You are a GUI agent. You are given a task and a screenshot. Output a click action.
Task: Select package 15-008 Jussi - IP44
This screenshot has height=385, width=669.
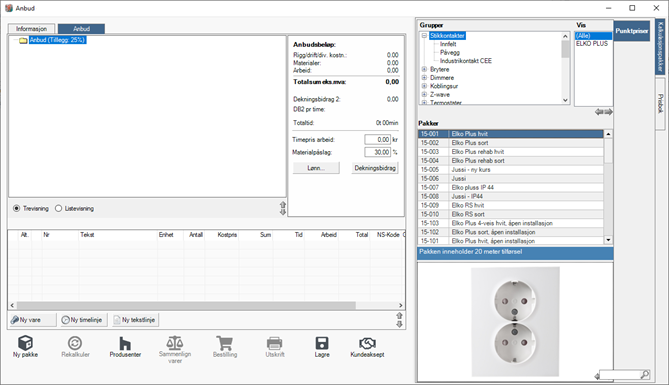pos(511,197)
